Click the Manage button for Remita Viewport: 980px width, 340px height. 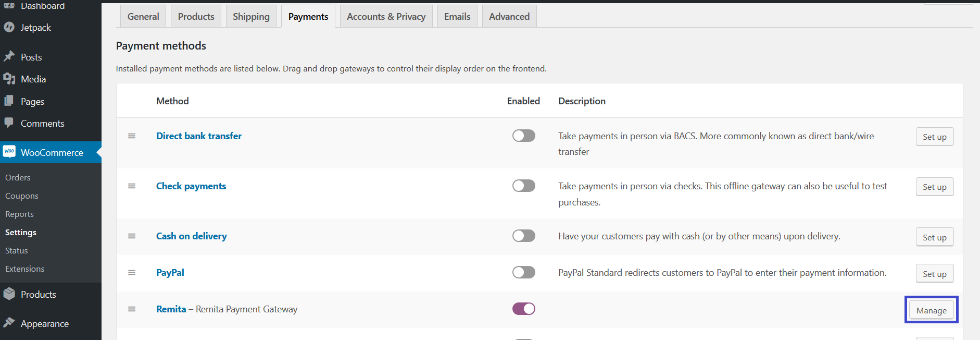tap(931, 310)
